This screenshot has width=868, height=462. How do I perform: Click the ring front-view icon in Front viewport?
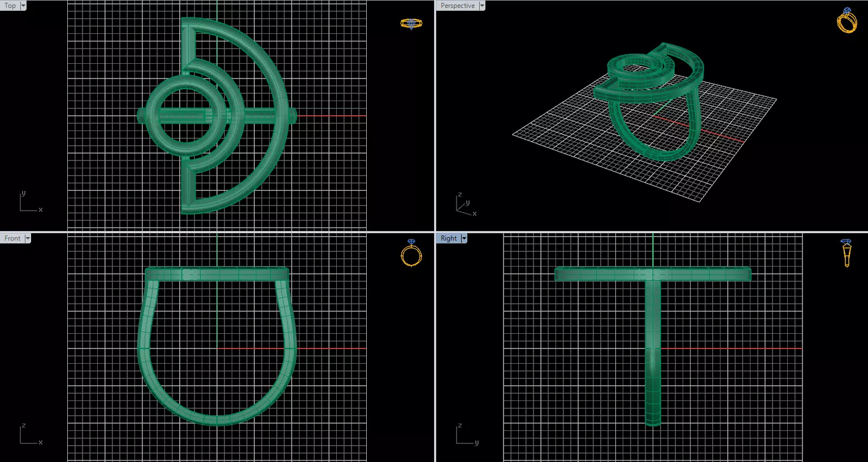pos(411,252)
